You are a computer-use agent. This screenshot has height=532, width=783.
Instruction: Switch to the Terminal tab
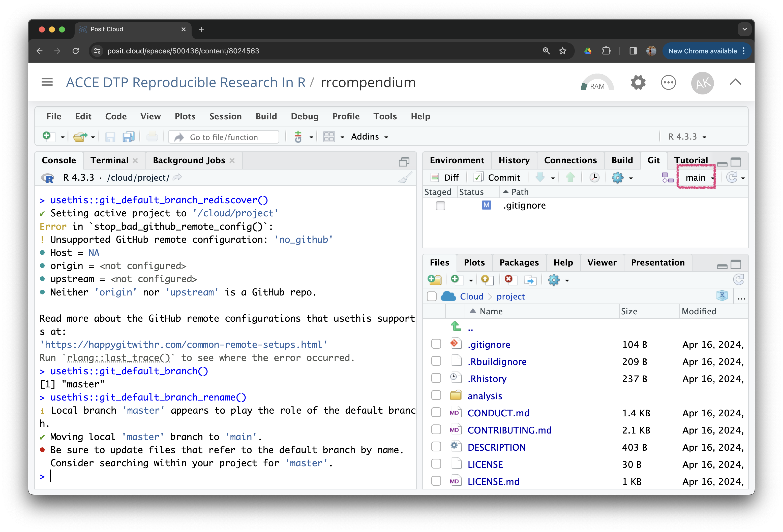pyautogui.click(x=109, y=160)
